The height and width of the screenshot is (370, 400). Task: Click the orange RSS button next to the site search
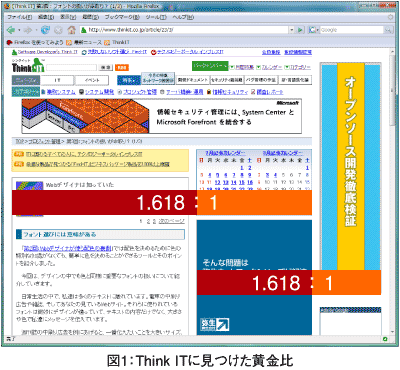tap(122, 67)
